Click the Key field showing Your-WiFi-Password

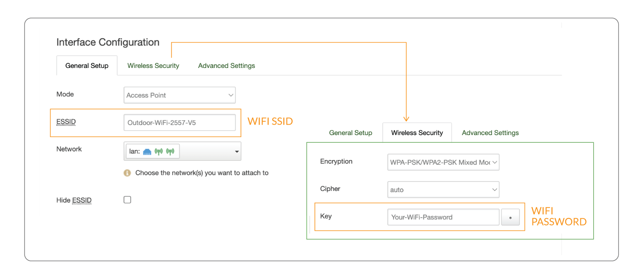443,217
